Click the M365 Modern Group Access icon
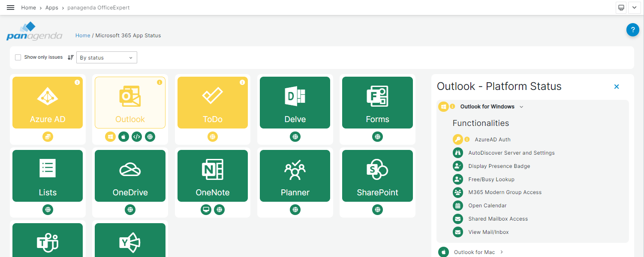Screen dimensions: 644x257 click(x=458, y=193)
